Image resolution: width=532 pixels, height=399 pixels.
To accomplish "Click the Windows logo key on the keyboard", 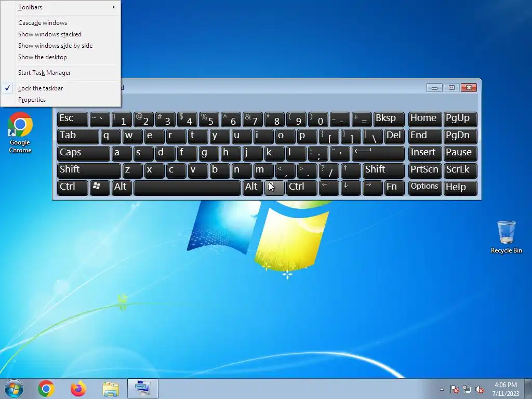I will point(100,188).
